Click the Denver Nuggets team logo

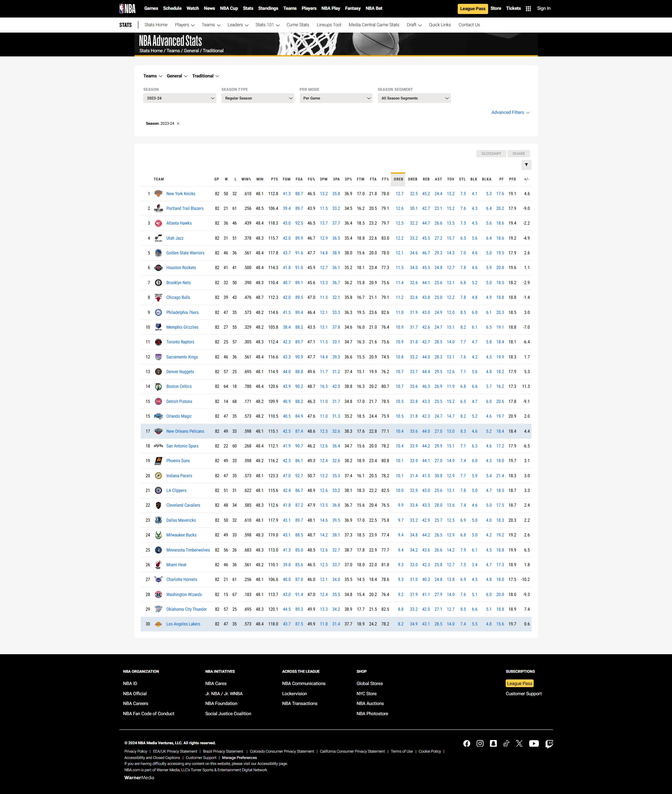(159, 372)
